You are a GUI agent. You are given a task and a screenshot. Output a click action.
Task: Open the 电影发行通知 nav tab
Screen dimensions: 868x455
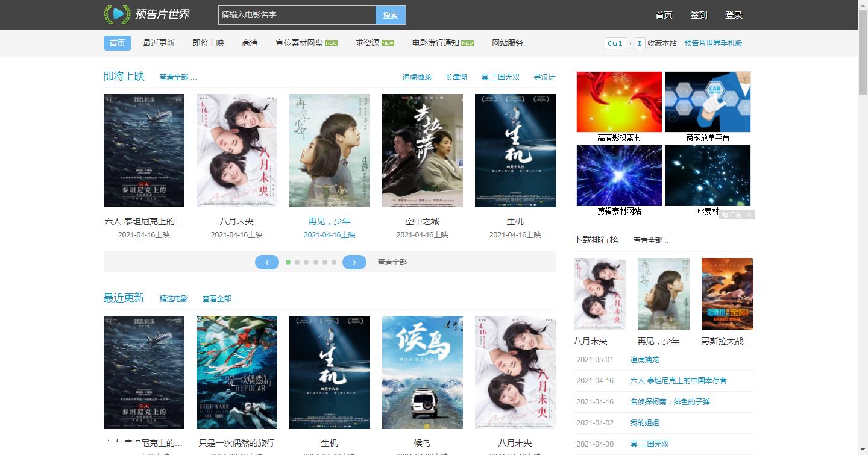442,43
